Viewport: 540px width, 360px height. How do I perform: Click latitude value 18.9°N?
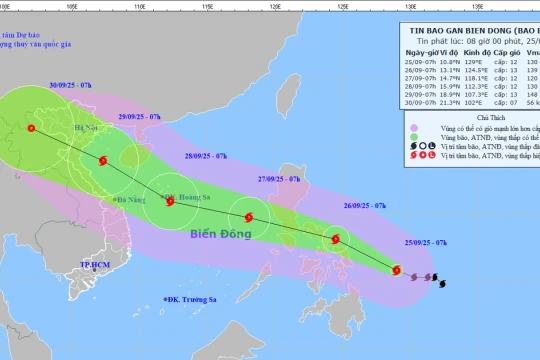(450, 95)
